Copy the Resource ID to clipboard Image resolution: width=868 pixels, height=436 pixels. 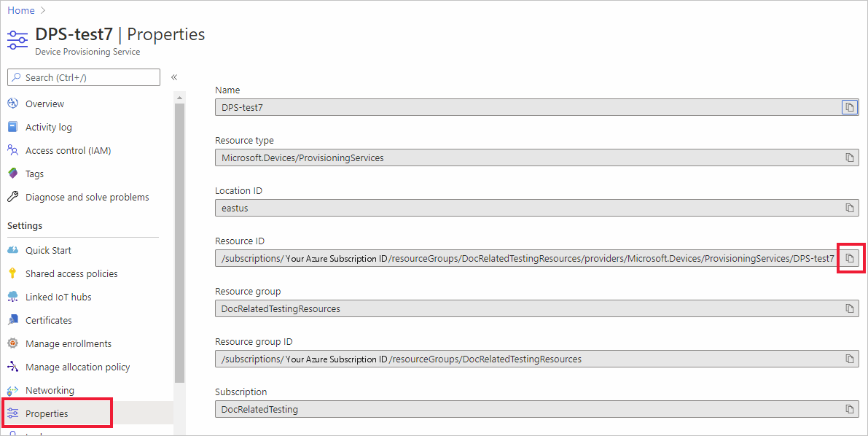coord(849,258)
